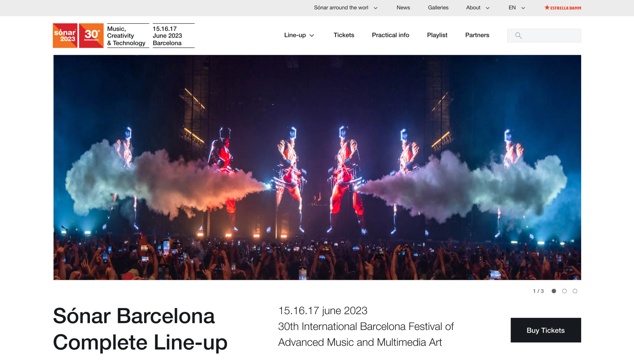Expand the Line-up menu

coord(299,35)
